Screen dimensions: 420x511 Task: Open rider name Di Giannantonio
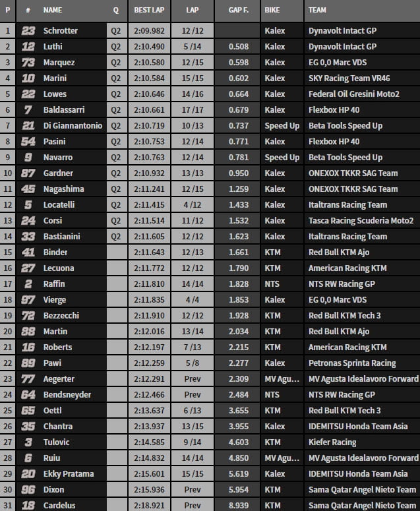73,126
